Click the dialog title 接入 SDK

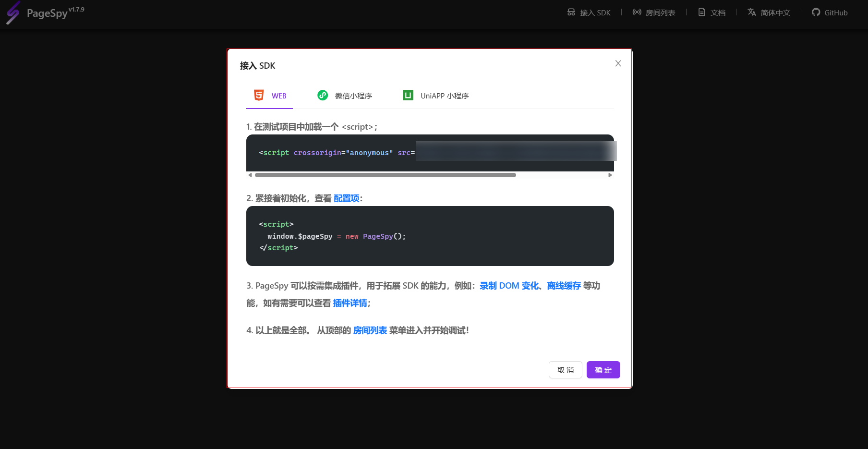(x=258, y=66)
